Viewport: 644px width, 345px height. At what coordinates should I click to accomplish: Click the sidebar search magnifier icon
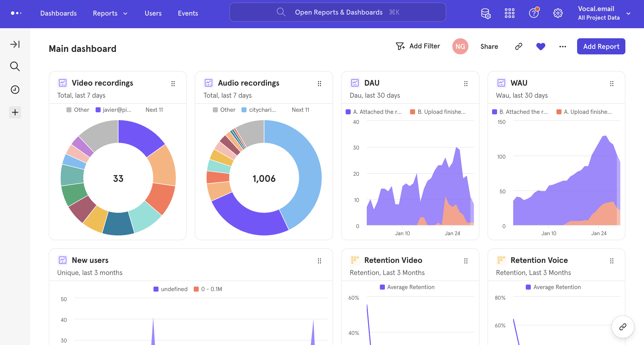tap(15, 66)
